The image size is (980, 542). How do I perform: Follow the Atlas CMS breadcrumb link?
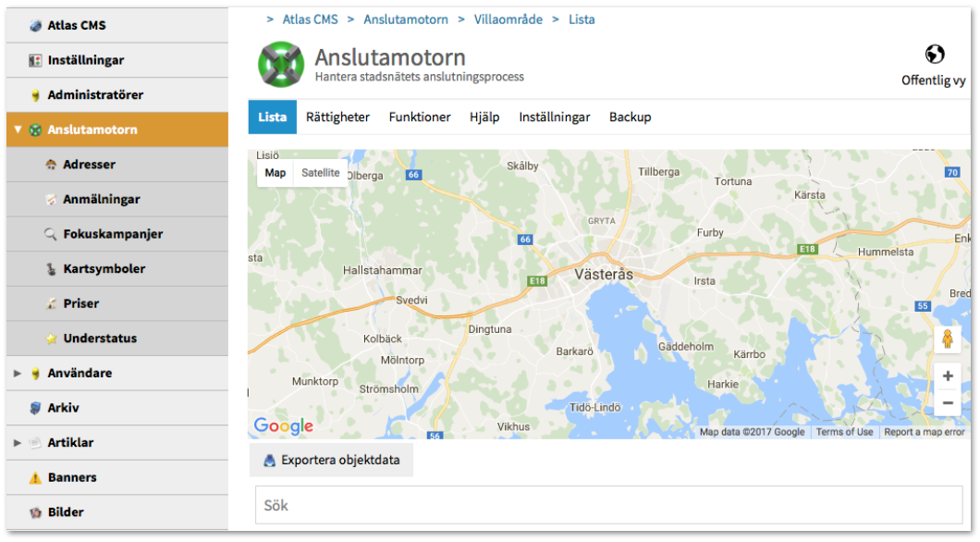pos(310,19)
